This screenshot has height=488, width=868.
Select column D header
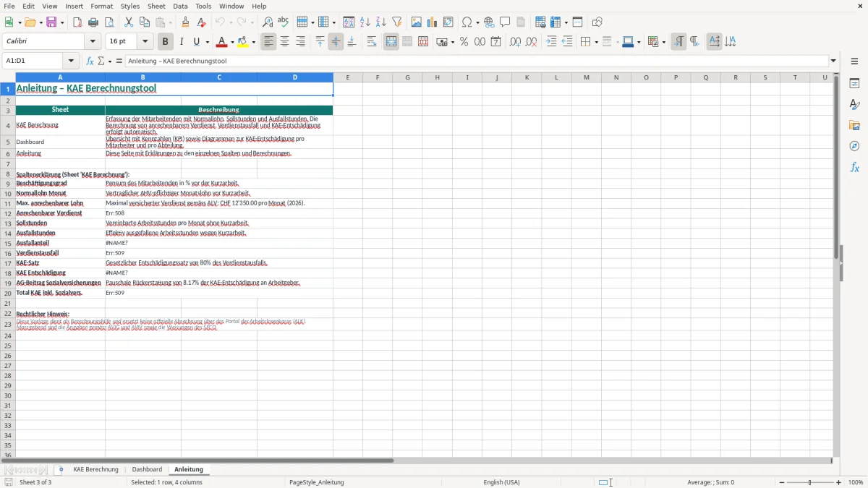295,77
